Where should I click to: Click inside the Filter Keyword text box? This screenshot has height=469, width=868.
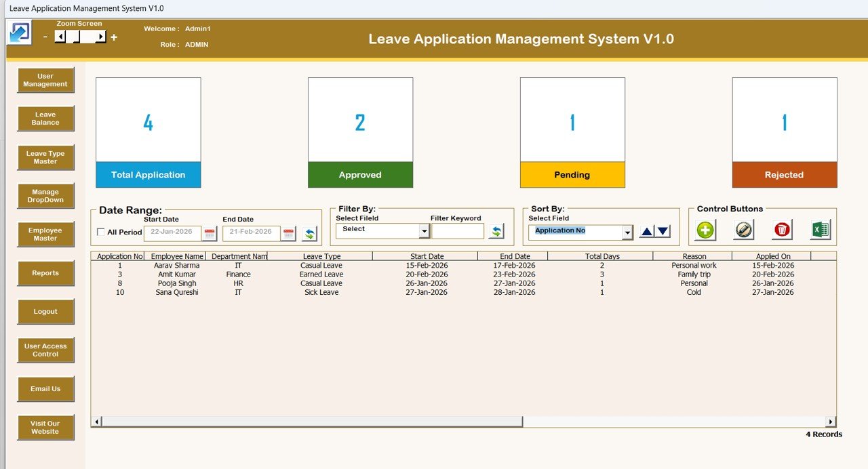458,231
